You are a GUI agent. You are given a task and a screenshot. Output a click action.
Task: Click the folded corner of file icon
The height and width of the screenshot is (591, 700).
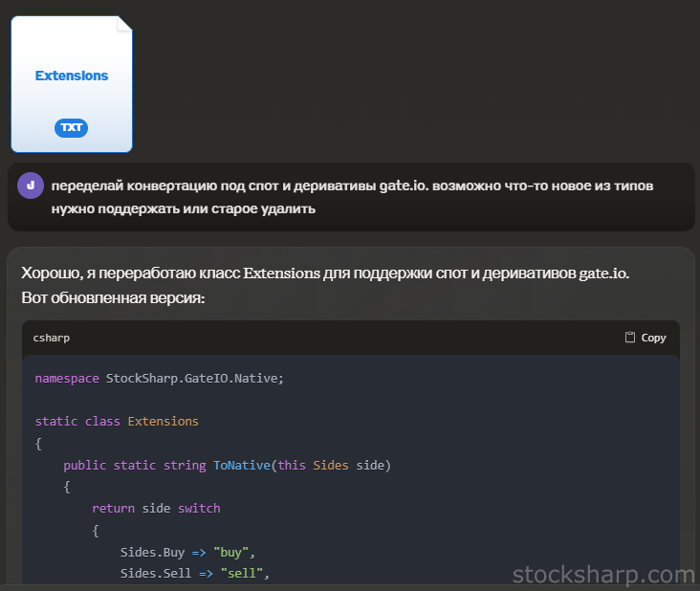(x=124, y=24)
